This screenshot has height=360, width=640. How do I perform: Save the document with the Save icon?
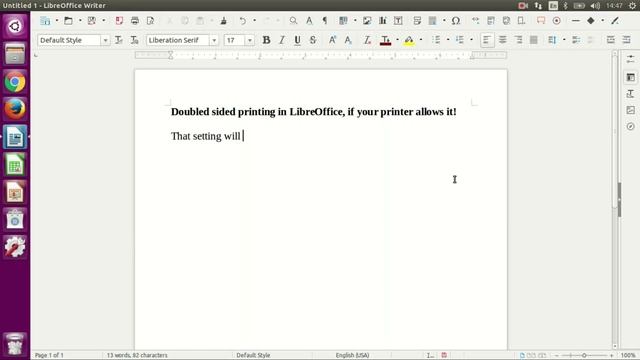tap(92, 20)
